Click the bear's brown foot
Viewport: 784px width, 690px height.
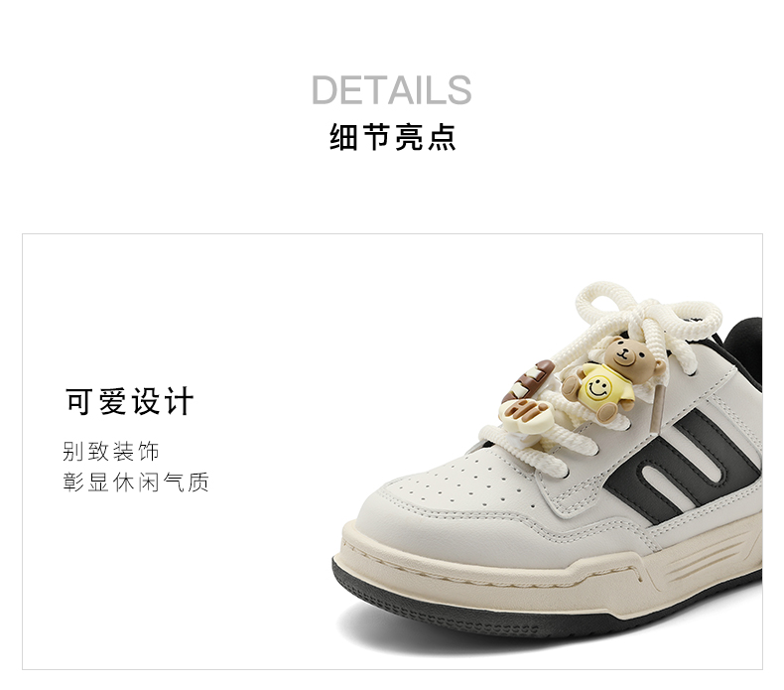pos(607,413)
